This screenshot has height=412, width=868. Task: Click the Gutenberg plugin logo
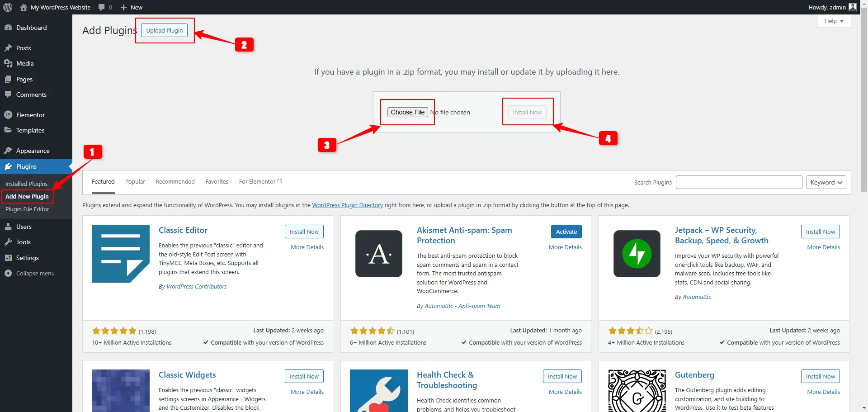tap(637, 391)
